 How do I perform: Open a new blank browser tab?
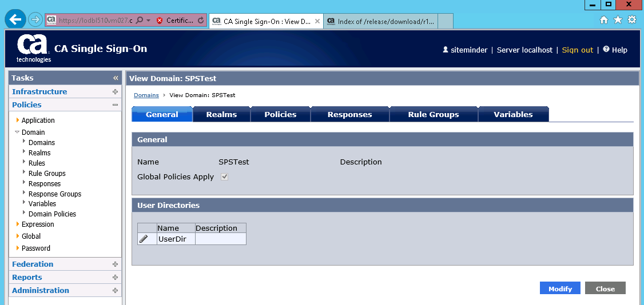click(446, 21)
